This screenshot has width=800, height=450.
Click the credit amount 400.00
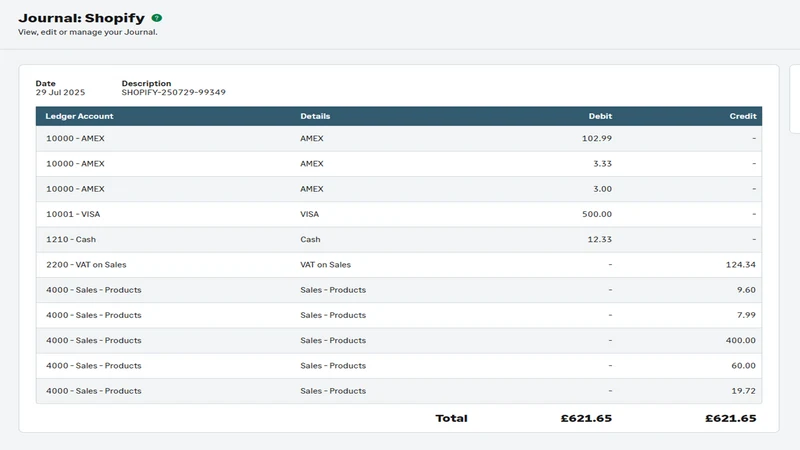pos(740,340)
